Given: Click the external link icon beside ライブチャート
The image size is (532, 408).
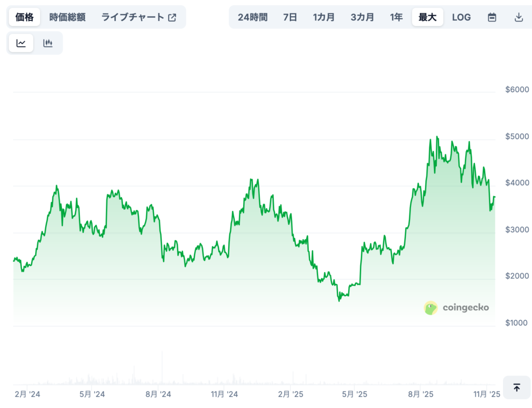Looking at the screenshot, I should click(172, 17).
